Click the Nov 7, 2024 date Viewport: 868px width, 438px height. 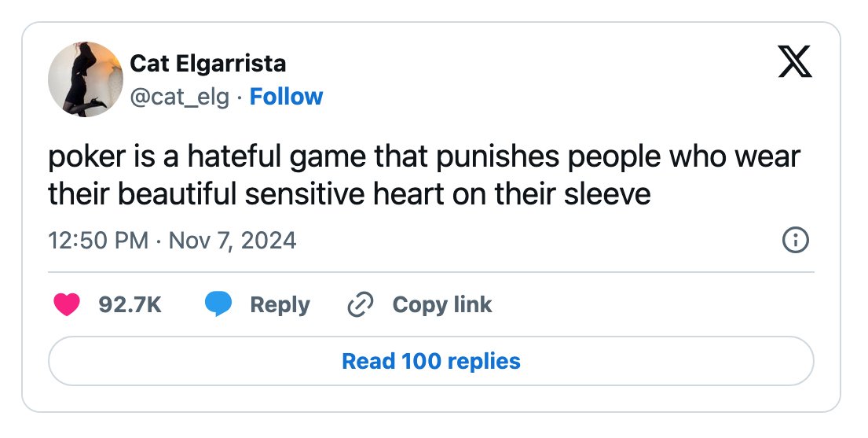[x=233, y=240]
